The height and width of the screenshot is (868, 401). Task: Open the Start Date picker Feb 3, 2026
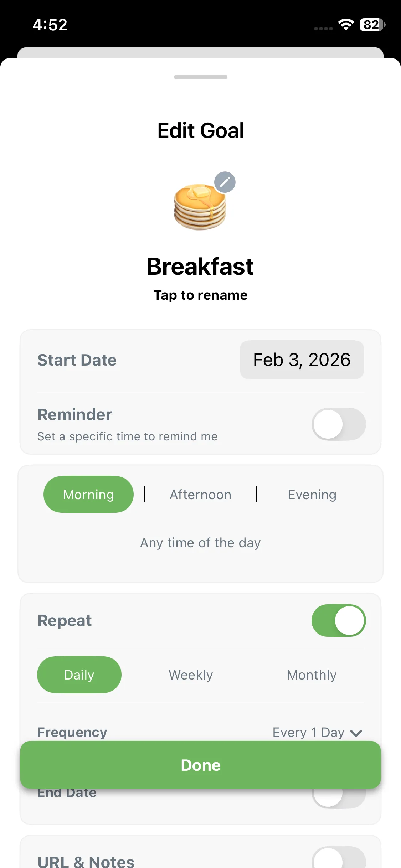click(302, 360)
